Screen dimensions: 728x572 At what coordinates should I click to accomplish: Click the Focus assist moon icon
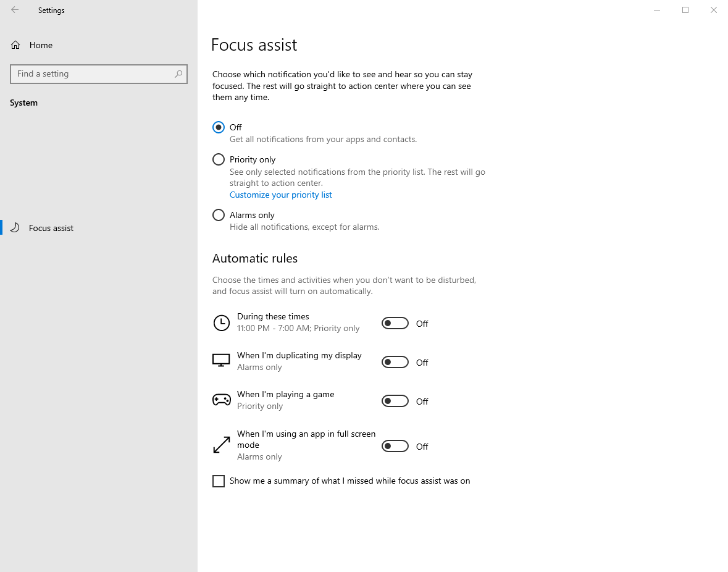[15, 227]
